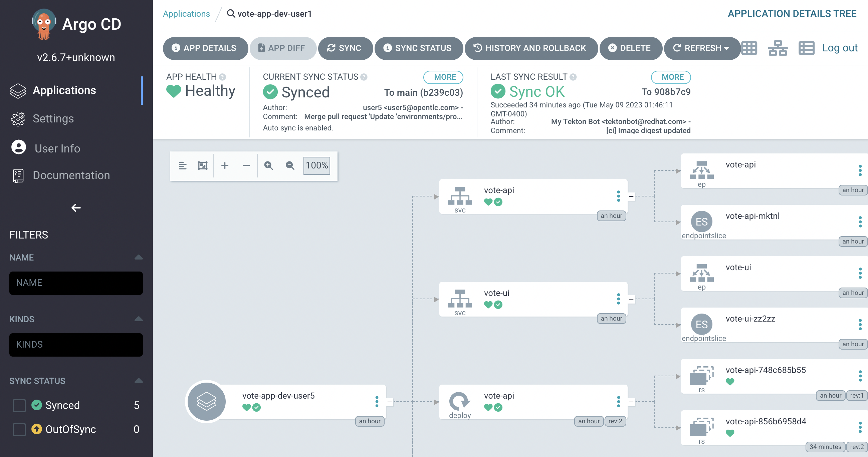The image size is (868, 457).
Task: Switch to list view icon
Action: click(x=806, y=48)
